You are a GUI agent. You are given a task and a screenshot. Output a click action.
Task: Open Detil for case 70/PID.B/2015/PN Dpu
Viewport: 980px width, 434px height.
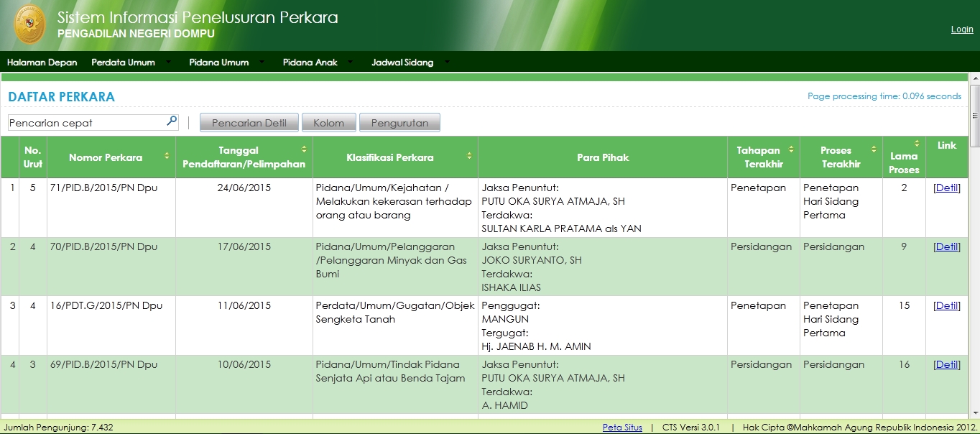(947, 246)
